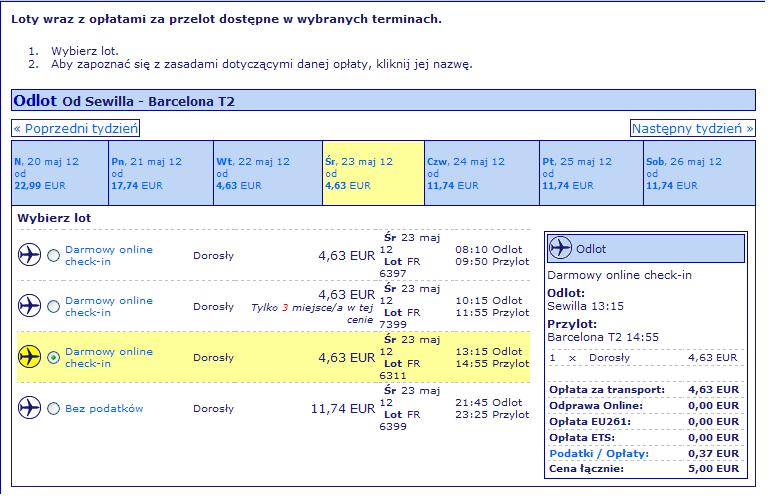
Task: Open the Bez podatków fare link
Action: [x=104, y=408]
